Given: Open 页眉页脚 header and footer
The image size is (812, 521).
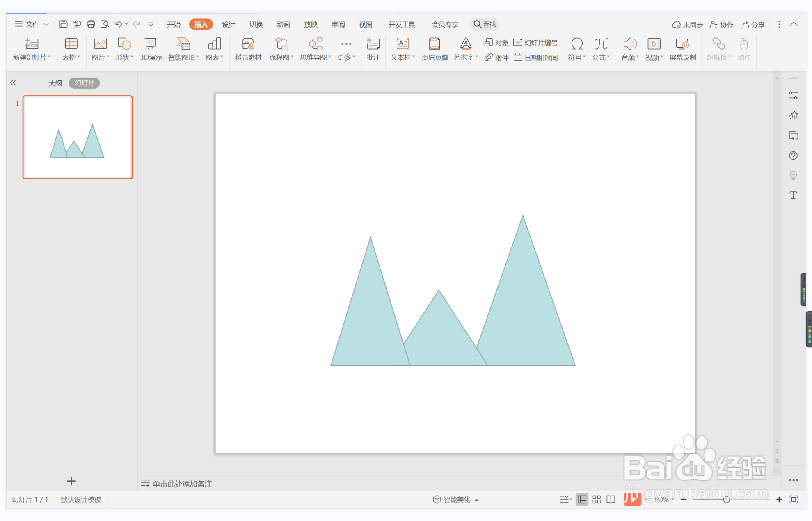Looking at the screenshot, I should click(x=434, y=49).
